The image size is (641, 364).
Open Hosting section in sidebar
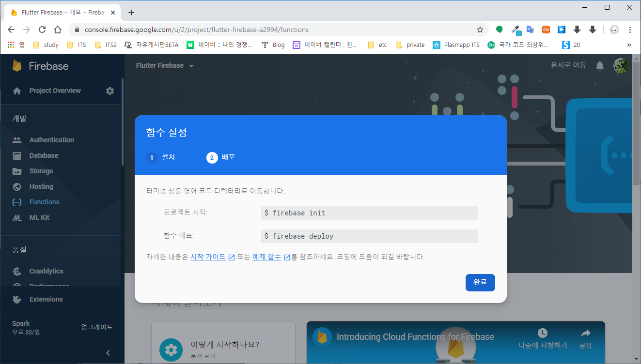coord(41,186)
